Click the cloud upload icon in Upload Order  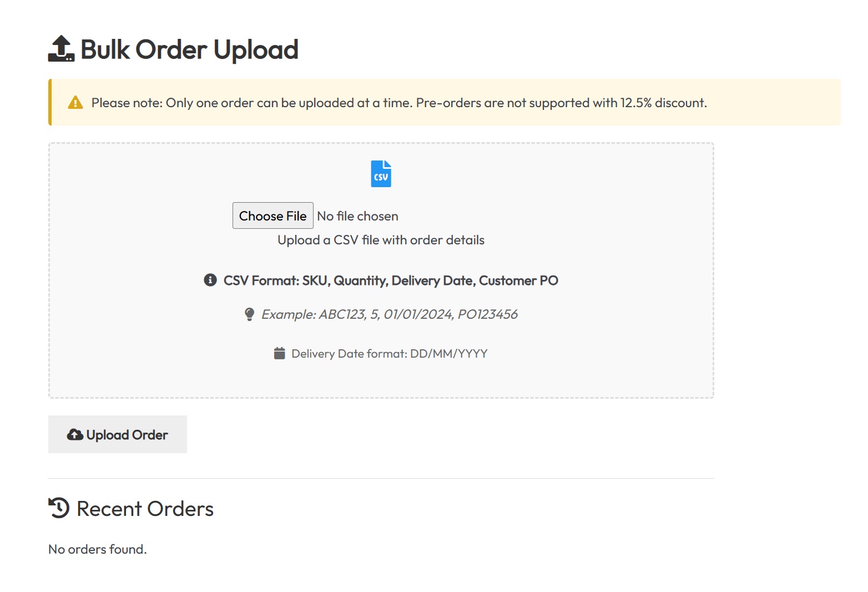tap(75, 435)
